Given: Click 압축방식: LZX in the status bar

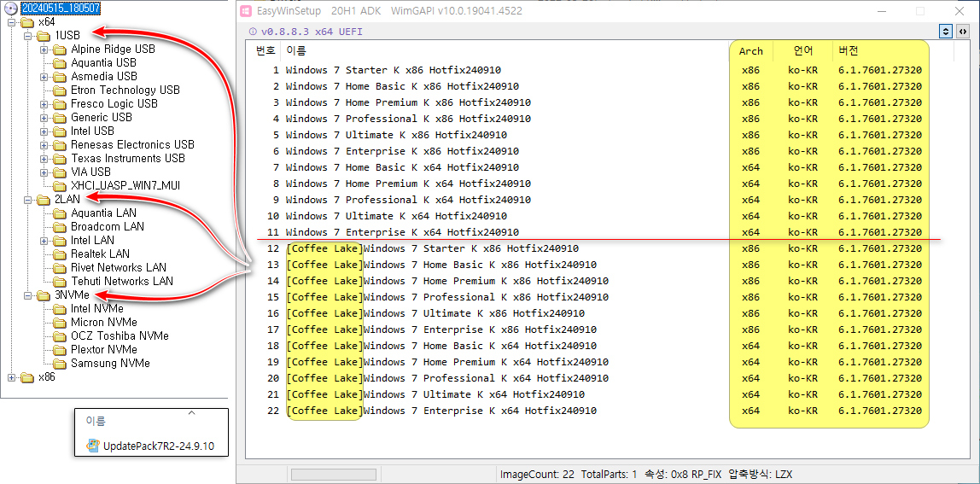Looking at the screenshot, I should coord(761,474).
